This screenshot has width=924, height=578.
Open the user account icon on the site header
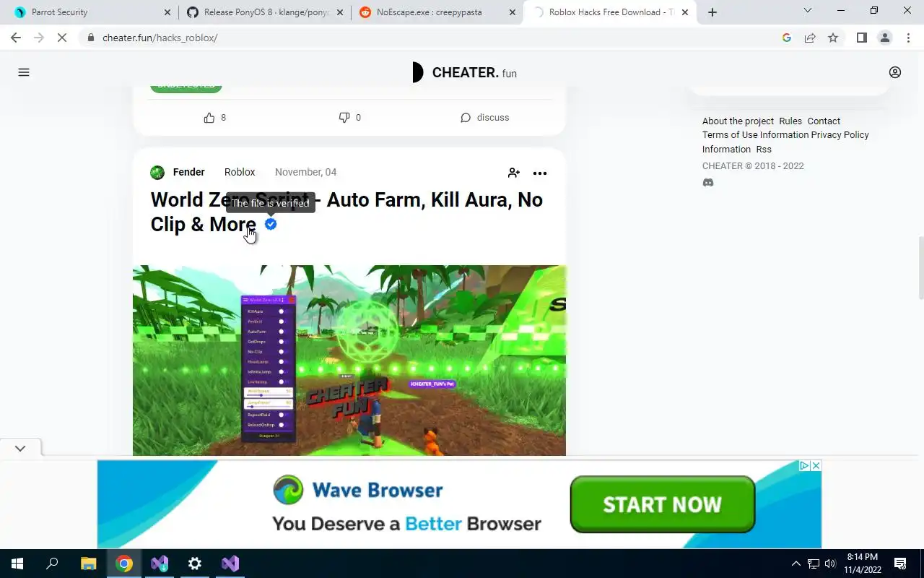click(x=895, y=72)
